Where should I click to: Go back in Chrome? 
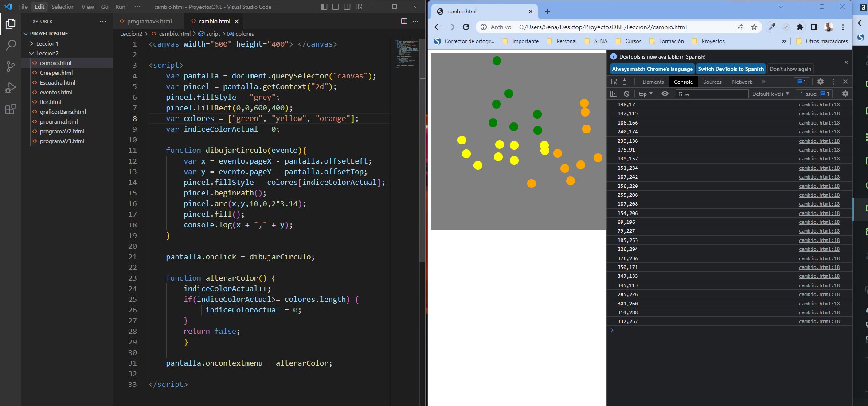pyautogui.click(x=438, y=27)
